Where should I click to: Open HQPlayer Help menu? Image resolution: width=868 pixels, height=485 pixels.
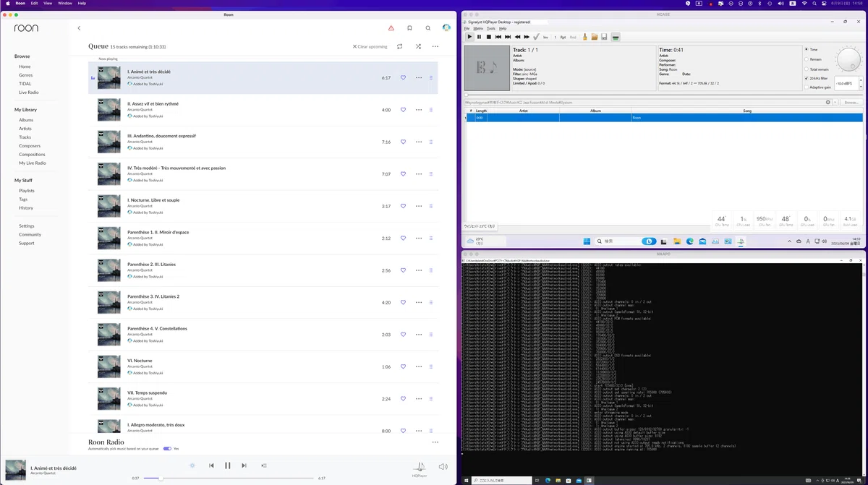[503, 28]
